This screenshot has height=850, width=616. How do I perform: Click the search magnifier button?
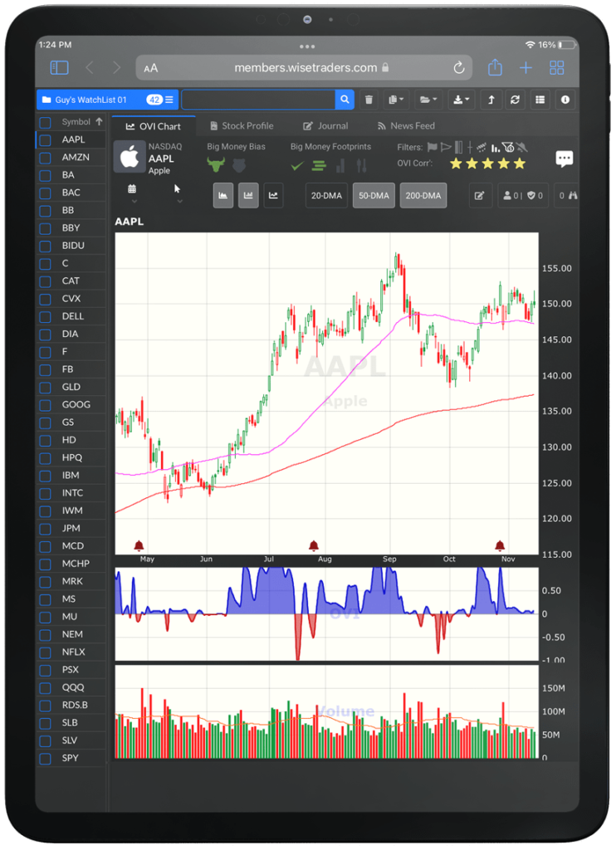click(345, 100)
